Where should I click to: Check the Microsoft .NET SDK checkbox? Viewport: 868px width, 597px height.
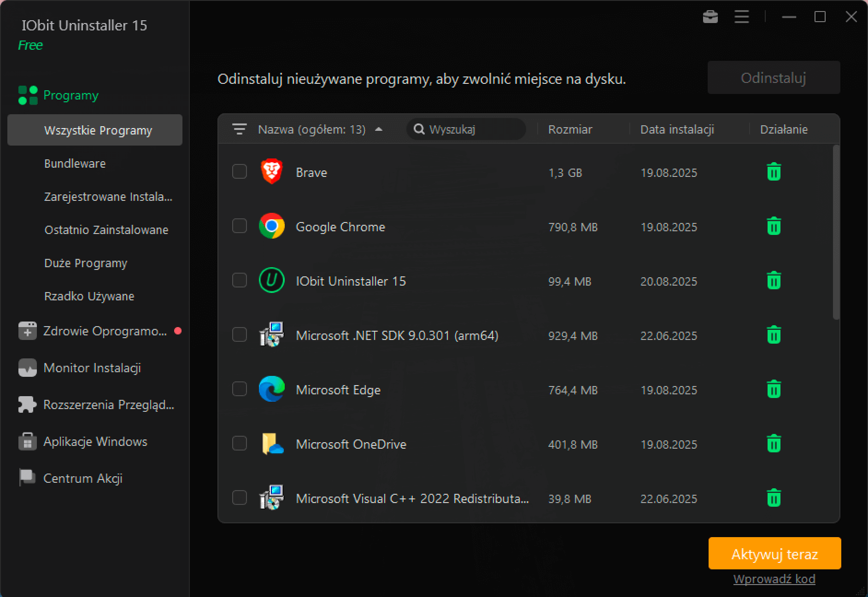point(240,334)
